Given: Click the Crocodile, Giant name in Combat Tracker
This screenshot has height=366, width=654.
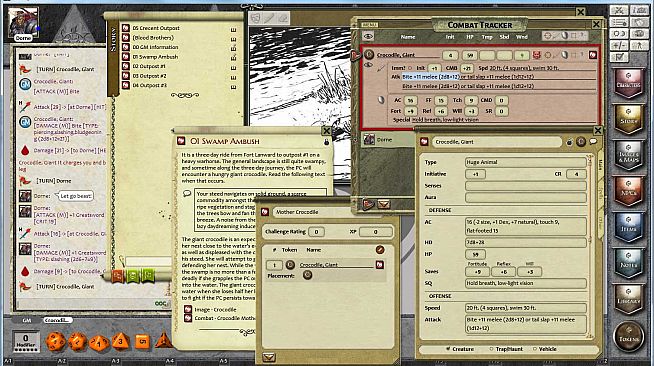Looking at the screenshot, I should click(x=396, y=55).
